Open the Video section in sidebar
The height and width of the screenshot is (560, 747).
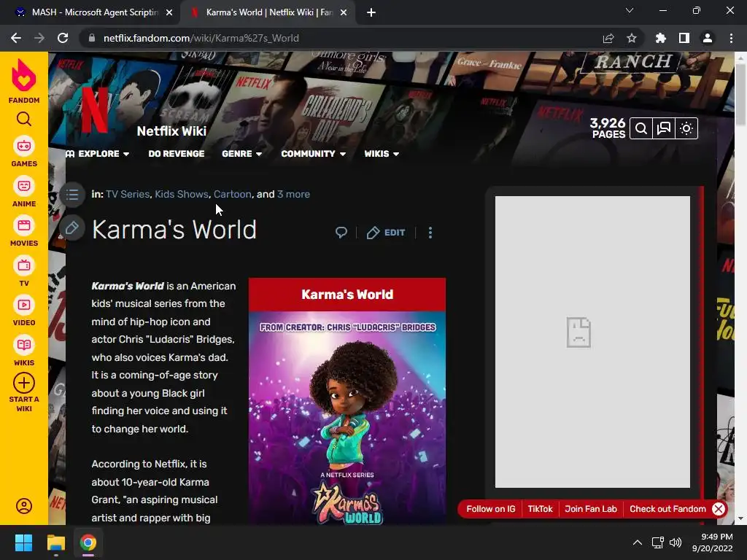(x=24, y=311)
